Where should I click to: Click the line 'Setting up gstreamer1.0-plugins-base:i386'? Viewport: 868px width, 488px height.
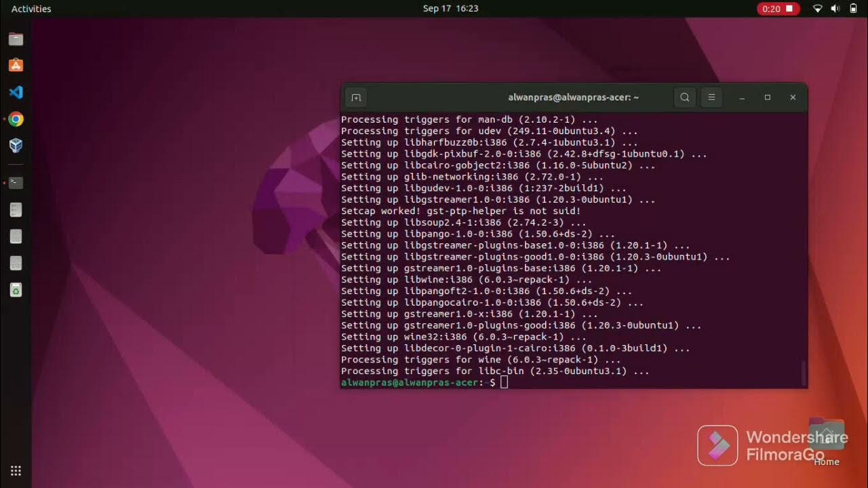coord(501,268)
